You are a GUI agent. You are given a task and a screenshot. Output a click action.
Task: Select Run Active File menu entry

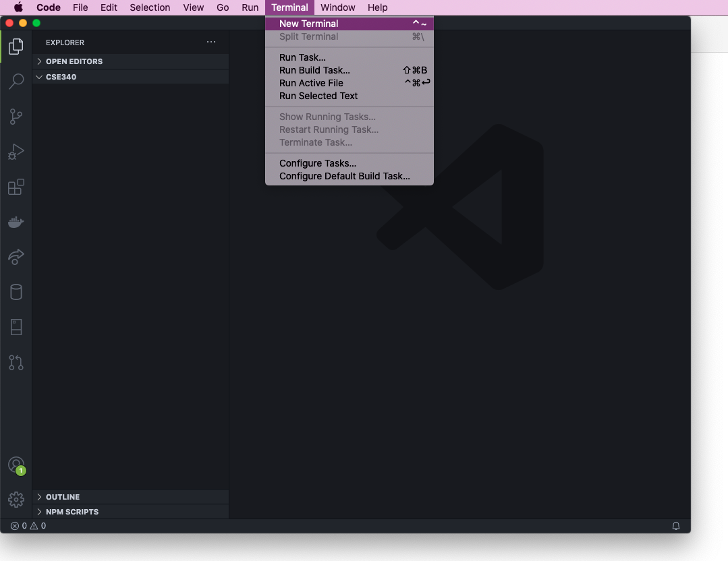coord(349,83)
